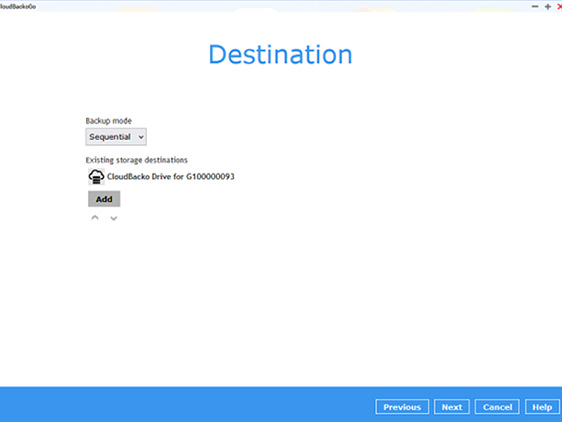The height and width of the screenshot is (422, 562).
Task: Cancel the backup set wizard
Action: [497, 407]
